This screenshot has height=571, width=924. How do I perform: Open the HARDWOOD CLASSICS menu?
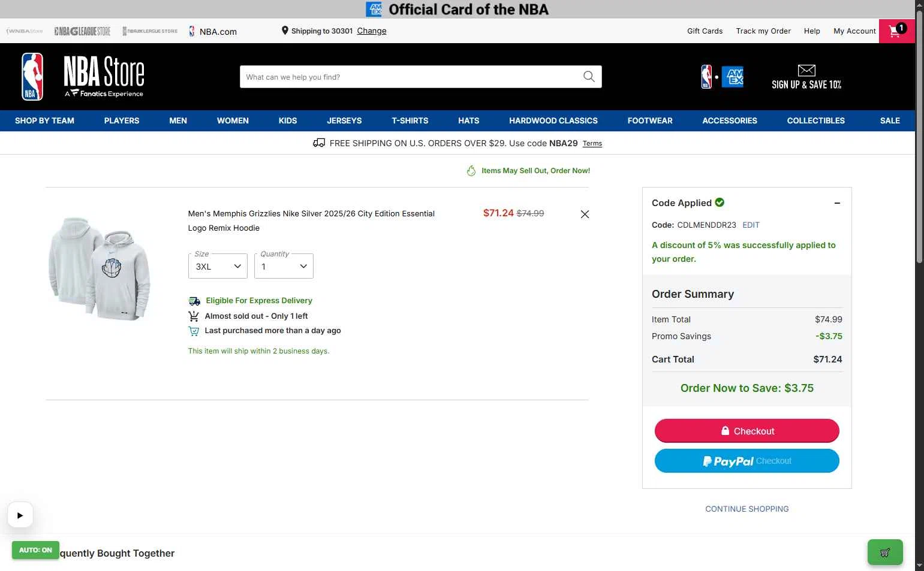[553, 120]
